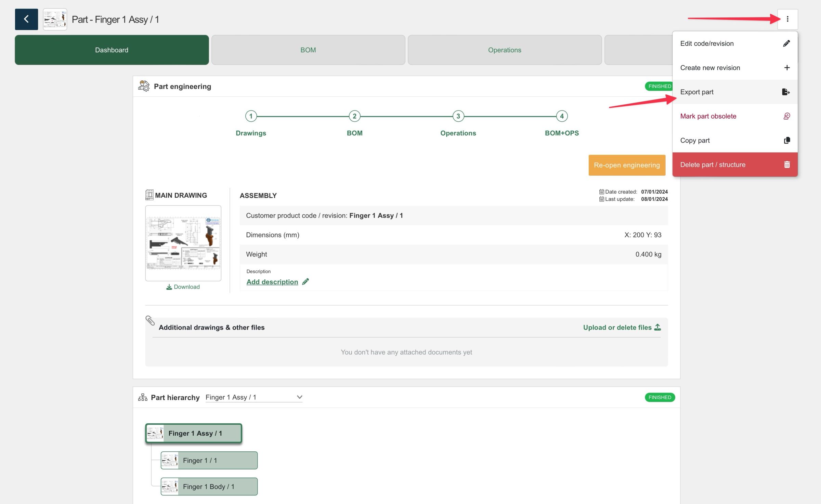
Task: Select Finger 1 / 1 hierarchy node
Action: [x=209, y=461]
